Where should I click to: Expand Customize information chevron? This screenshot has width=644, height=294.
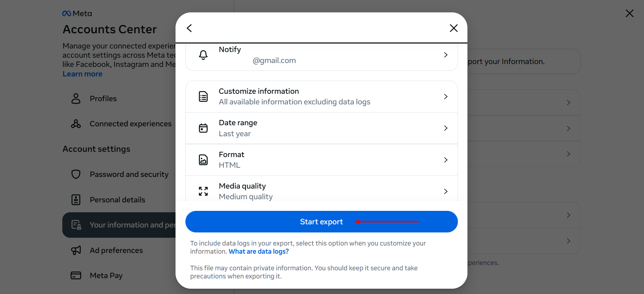[445, 97]
